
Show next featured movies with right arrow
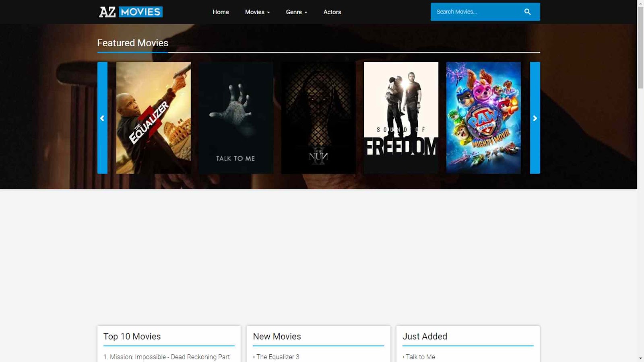coord(535,118)
